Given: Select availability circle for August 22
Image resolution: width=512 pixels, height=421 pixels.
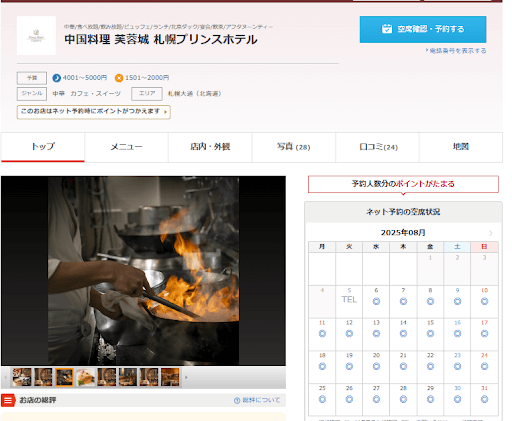Looking at the screenshot, I should (x=430, y=366).
